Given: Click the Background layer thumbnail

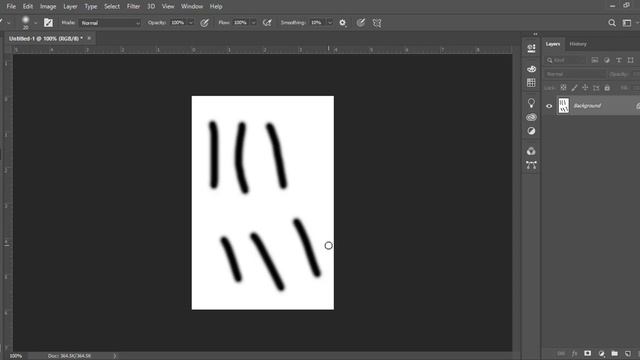Looking at the screenshot, I should pyautogui.click(x=564, y=106).
